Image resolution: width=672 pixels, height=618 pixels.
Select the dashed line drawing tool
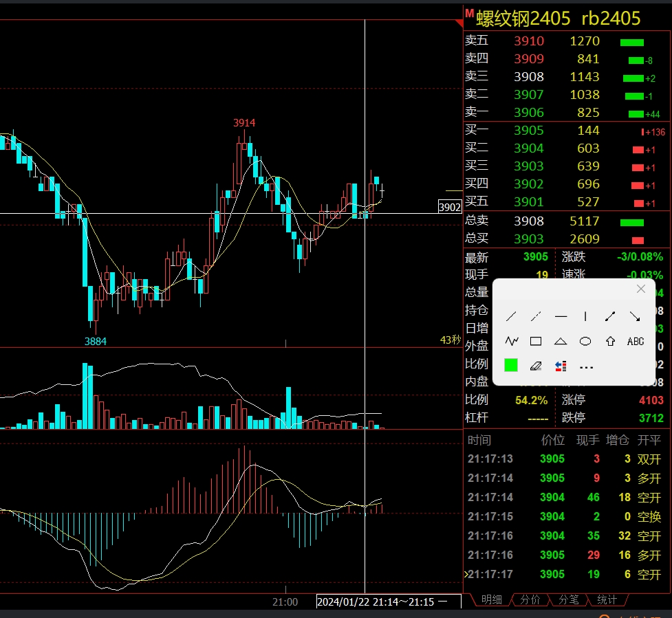pos(536,317)
